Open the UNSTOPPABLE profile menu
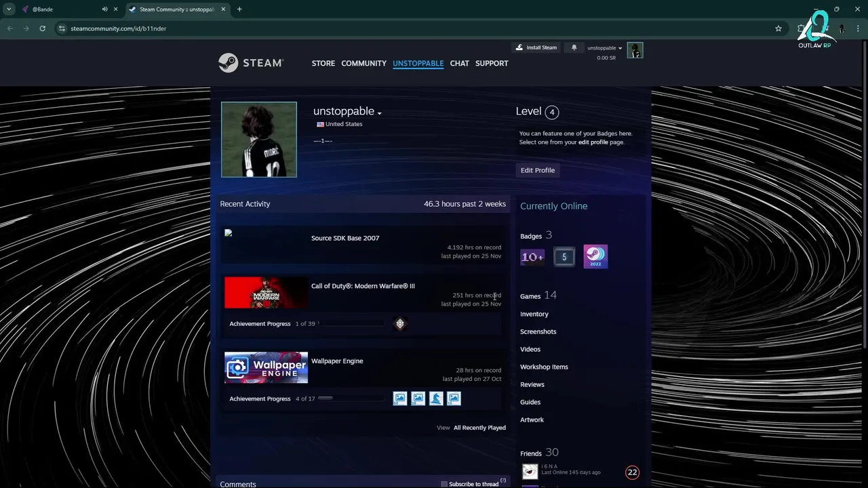This screenshot has width=868, height=488. [418, 63]
